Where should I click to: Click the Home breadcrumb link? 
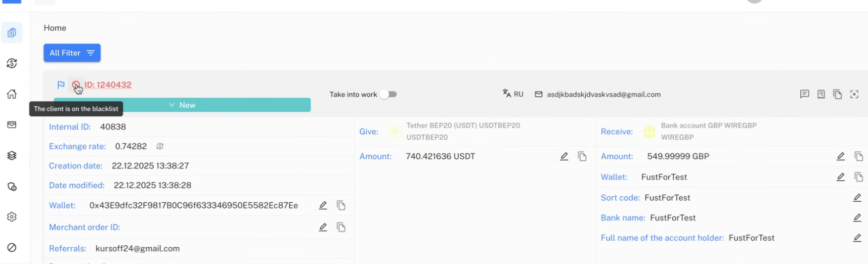click(x=55, y=28)
